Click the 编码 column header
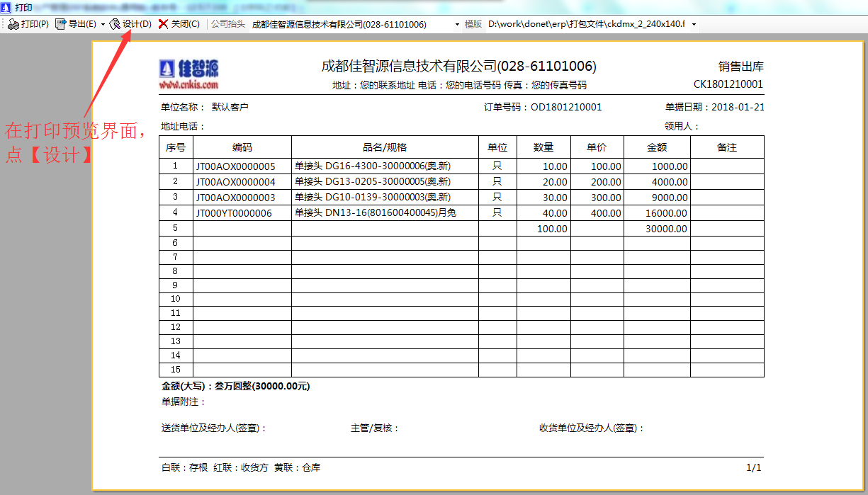Viewport: 868px width, 495px height. coord(242,147)
